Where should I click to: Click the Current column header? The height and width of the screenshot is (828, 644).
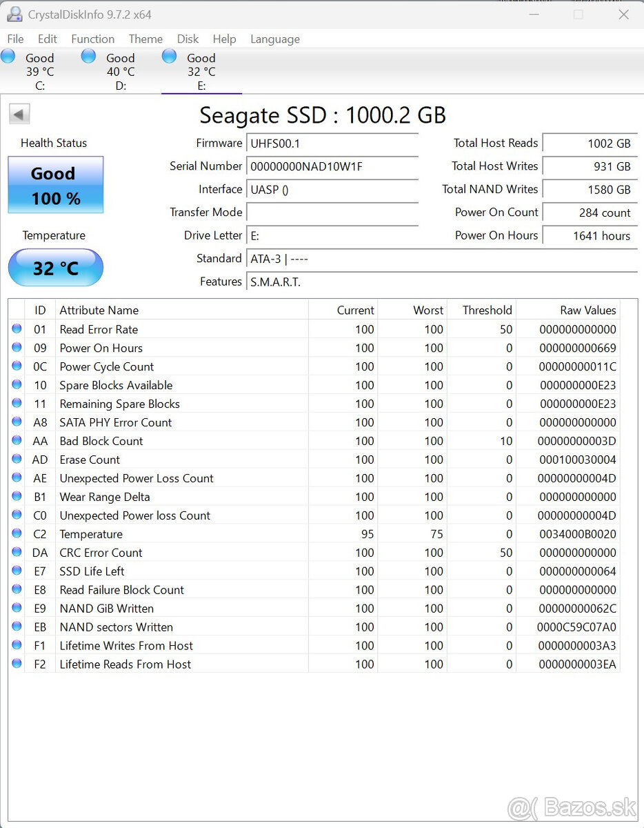click(343, 310)
